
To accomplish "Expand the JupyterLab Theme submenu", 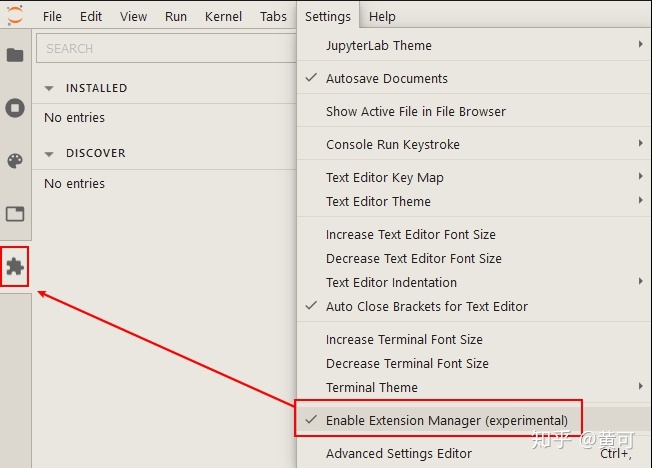I will point(474,45).
